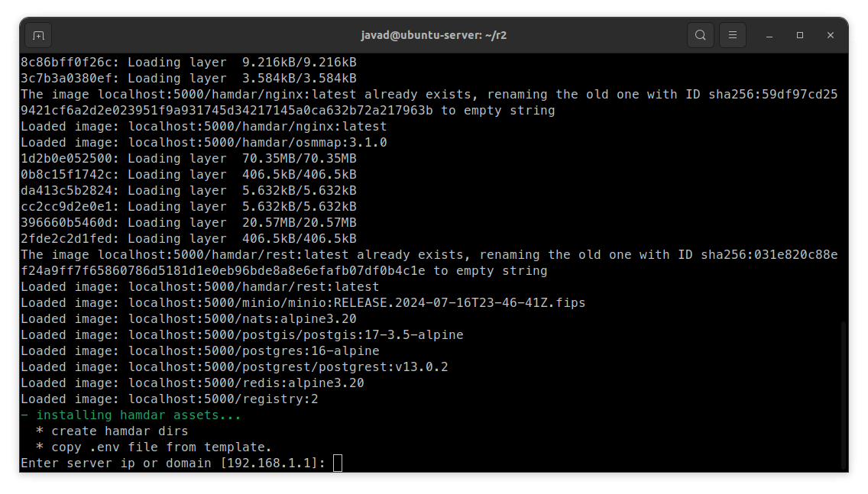
Task: Click the postgrest:v13.0.2 loaded image line
Action: pos(234,367)
